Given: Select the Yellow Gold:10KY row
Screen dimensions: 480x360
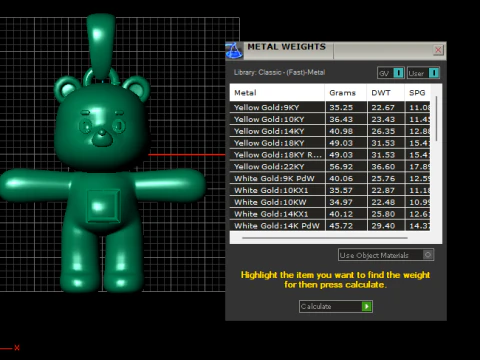Looking at the screenshot, I should coord(330,119).
